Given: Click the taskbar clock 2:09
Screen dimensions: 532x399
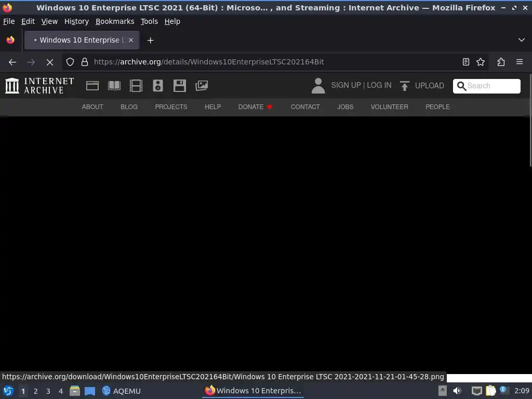Looking at the screenshot, I should (x=522, y=391).
